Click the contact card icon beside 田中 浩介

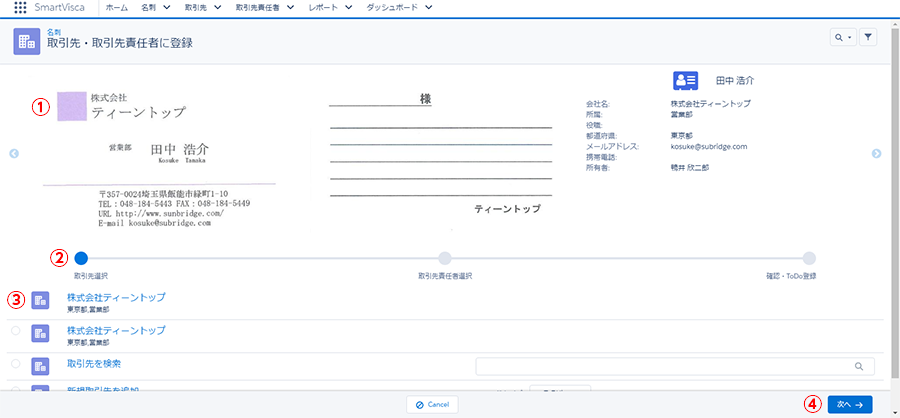685,80
